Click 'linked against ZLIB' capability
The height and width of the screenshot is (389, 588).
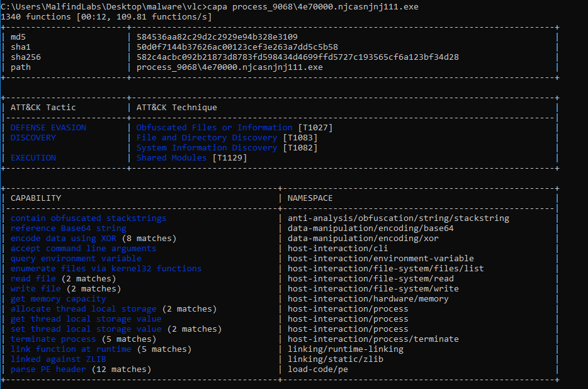pos(58,359)
